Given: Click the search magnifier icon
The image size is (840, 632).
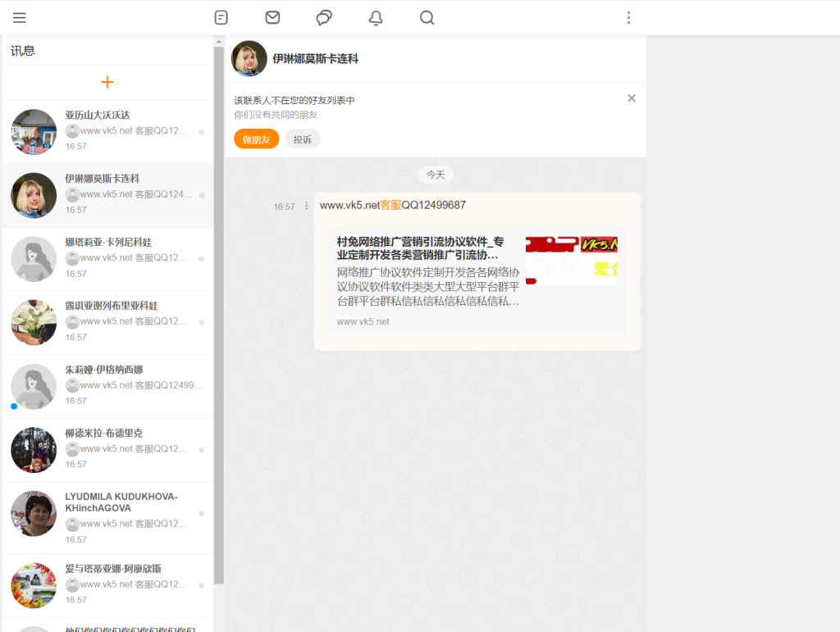Looking at the screenshot, I should [x=427, y=17].
